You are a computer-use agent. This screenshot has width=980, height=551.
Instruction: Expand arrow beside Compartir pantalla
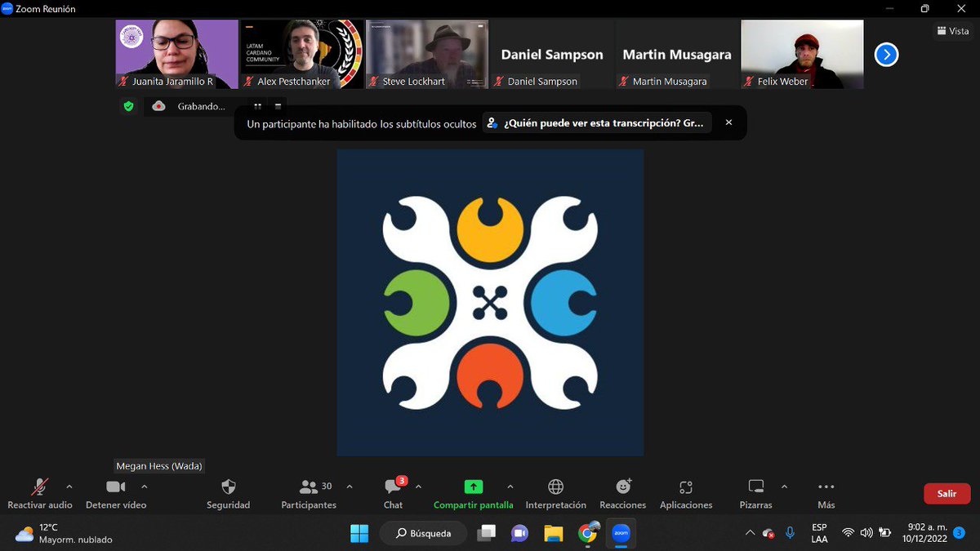click(510, 487)
